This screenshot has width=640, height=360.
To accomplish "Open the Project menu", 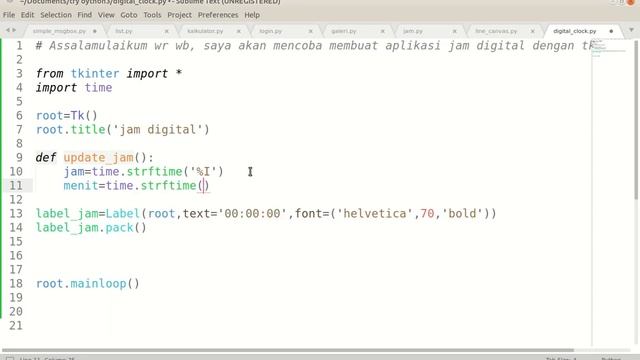I will [179, 15].
